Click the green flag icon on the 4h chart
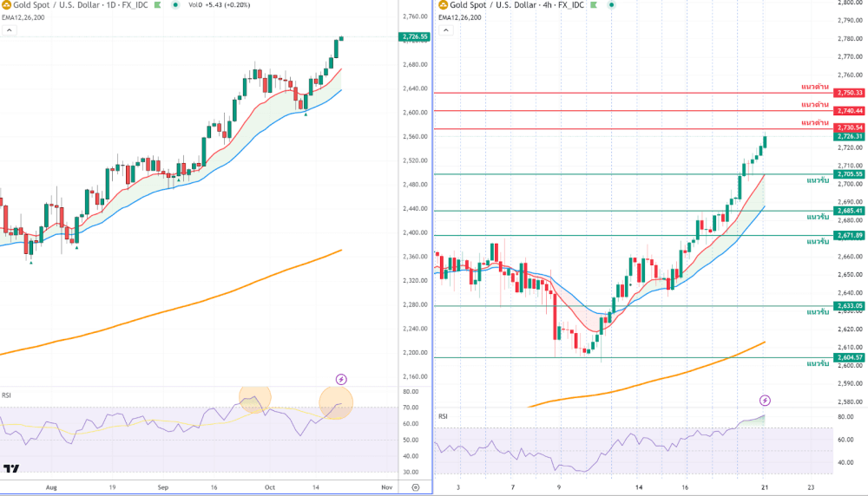Viewport: 868px width, 496px height. click(595, 4)
